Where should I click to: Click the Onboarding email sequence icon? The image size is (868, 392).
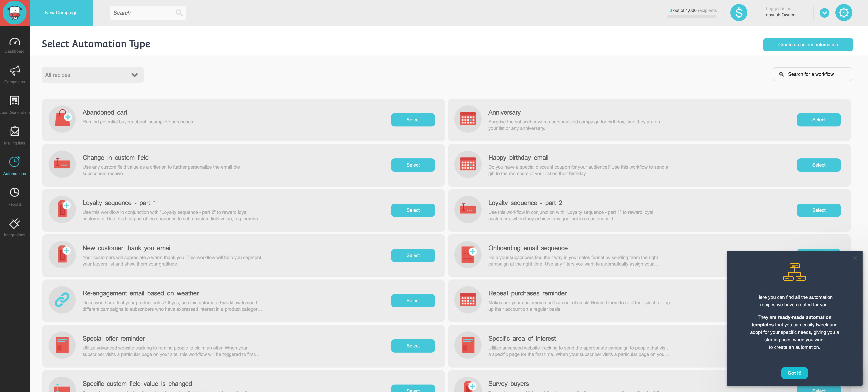click(x=468, y=254)
